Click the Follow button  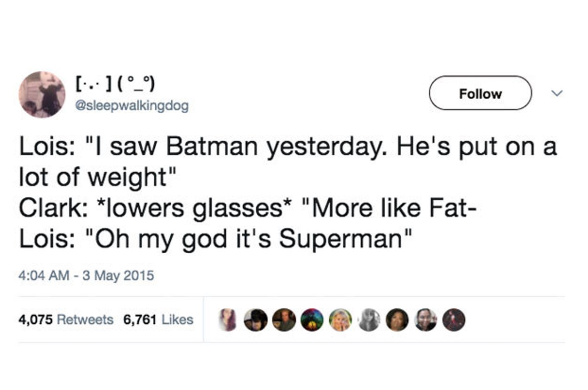tap(480, 94)
